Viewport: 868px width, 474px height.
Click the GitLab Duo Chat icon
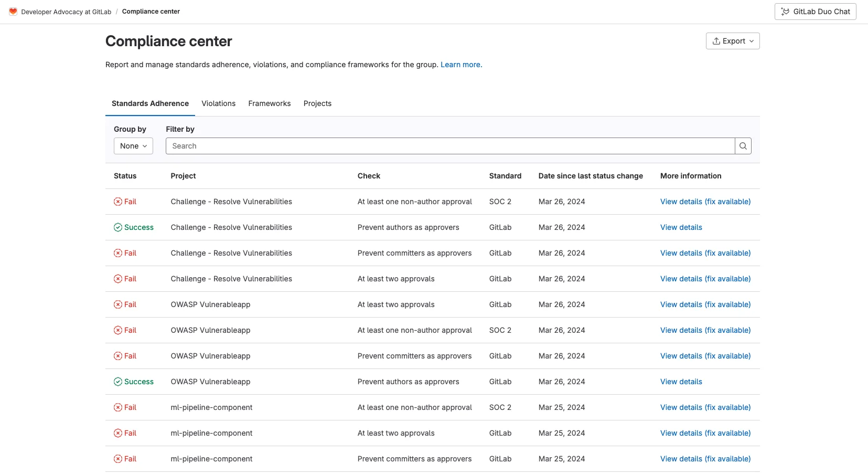pyautogui.click(x=785, y=11)
